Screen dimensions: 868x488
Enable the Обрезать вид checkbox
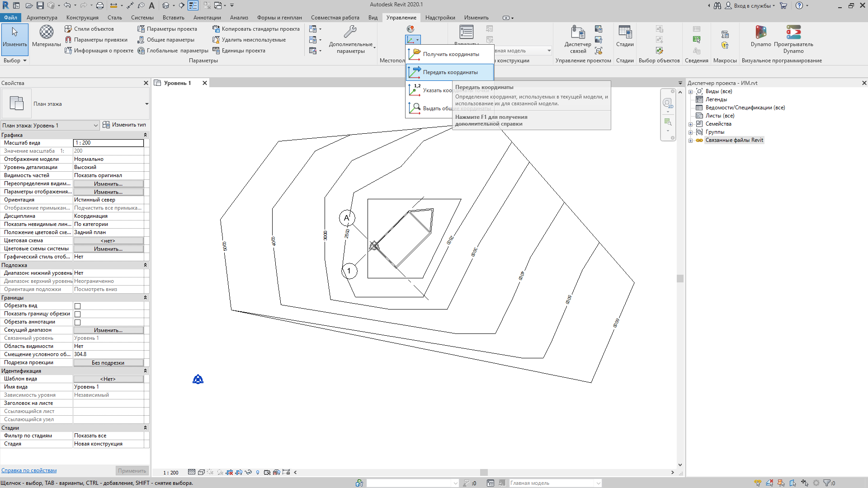coord(77,306)
